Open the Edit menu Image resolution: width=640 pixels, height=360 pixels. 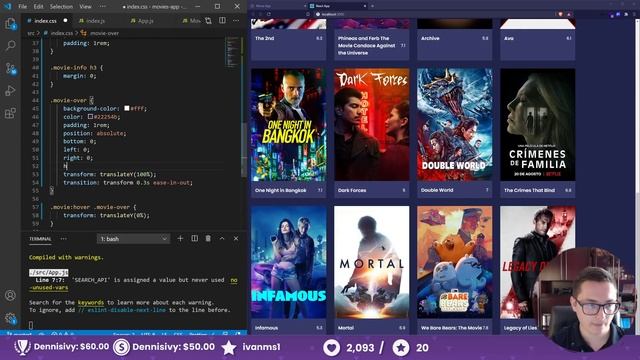click(x=38, y=7)
